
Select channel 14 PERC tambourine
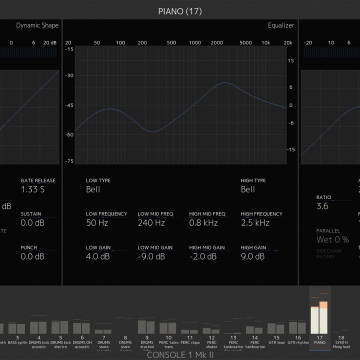click(254, 333)
